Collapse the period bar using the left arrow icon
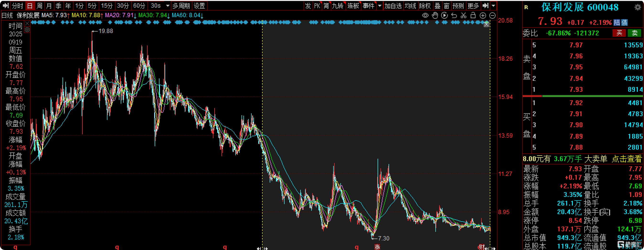This screenshot has height=250, width=644. [x=5, y=5]
